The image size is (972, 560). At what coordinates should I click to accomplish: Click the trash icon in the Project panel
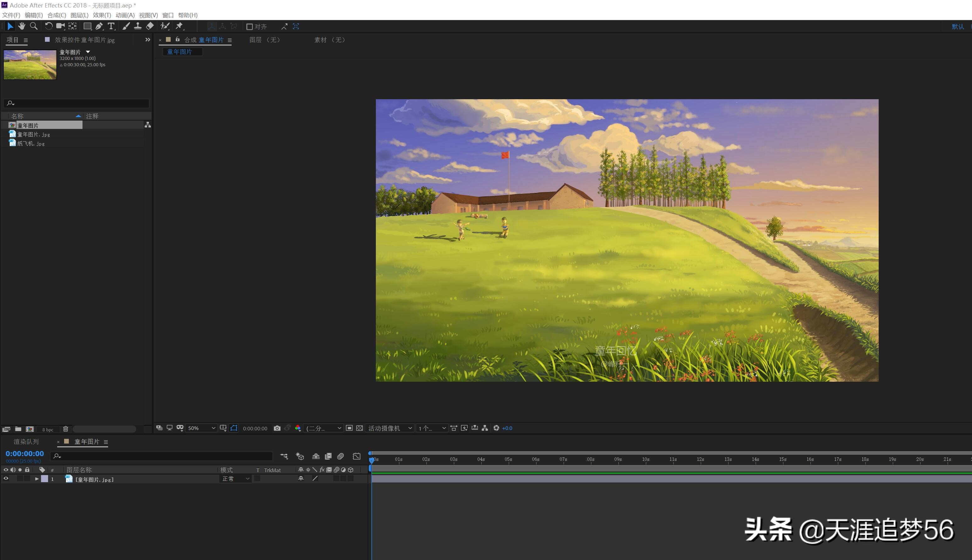[65, 429]
